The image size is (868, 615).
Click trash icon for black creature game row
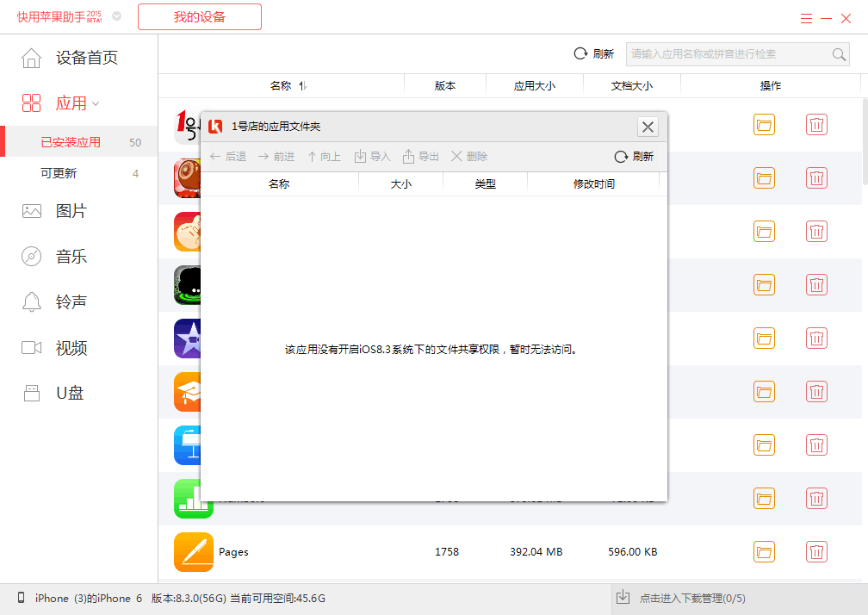816,285
